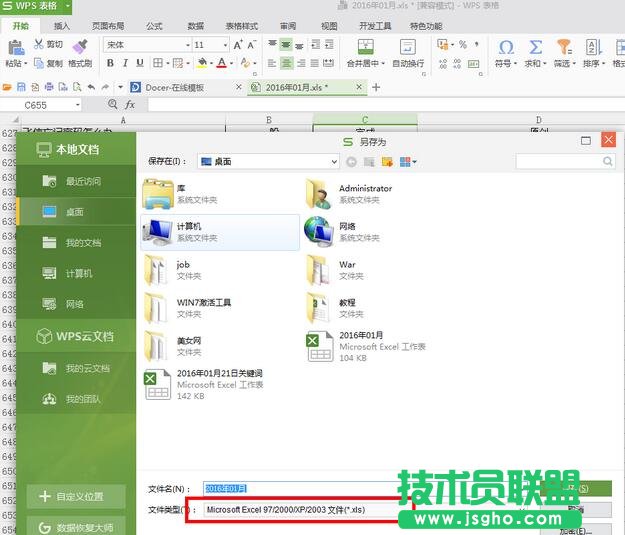The image size is (625, 535).
Task: Click the Paste icon in ribbon
Action: tap(16, 47)
